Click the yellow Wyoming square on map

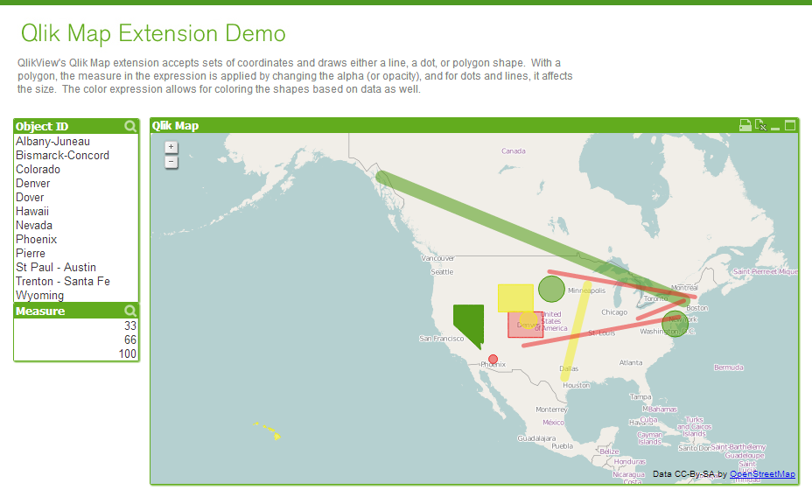point(515,297)
